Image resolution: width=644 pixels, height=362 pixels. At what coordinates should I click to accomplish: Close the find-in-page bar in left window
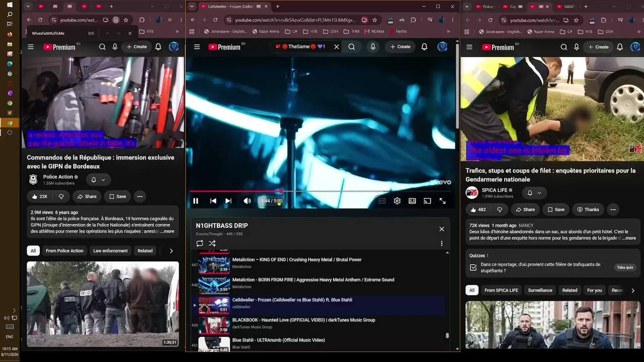[130, 33]
